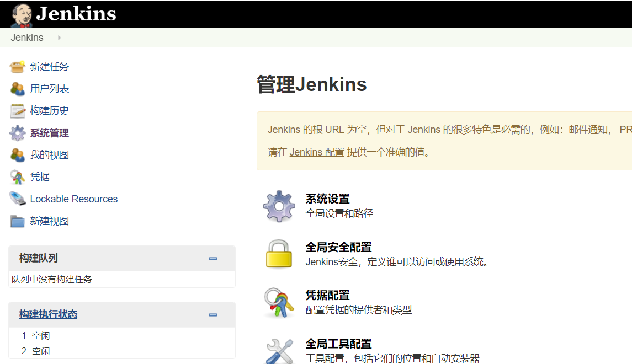Screen dimensions: 632x364
Task: Click the 新建任务 box icon
Action: 17,66
